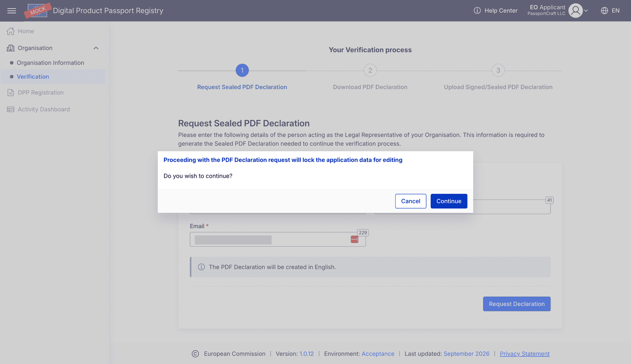The image size is (631, 364).
Task: Open the Privacy Statement link
Action: [525, 354]
